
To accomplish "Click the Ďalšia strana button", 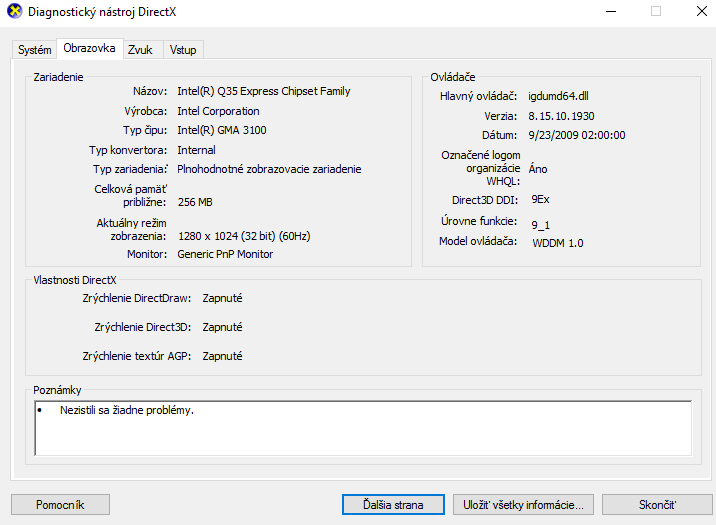I will [x=393, y=504].
